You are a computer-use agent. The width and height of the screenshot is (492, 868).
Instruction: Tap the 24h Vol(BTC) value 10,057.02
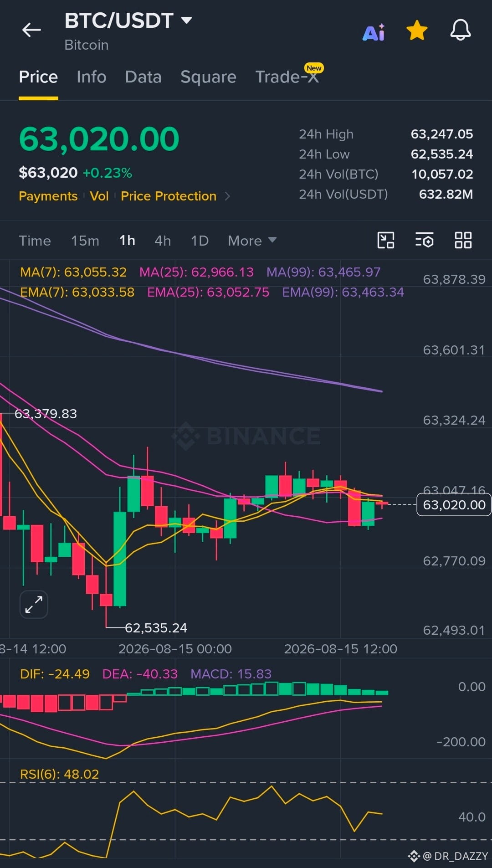pos(442,174)
